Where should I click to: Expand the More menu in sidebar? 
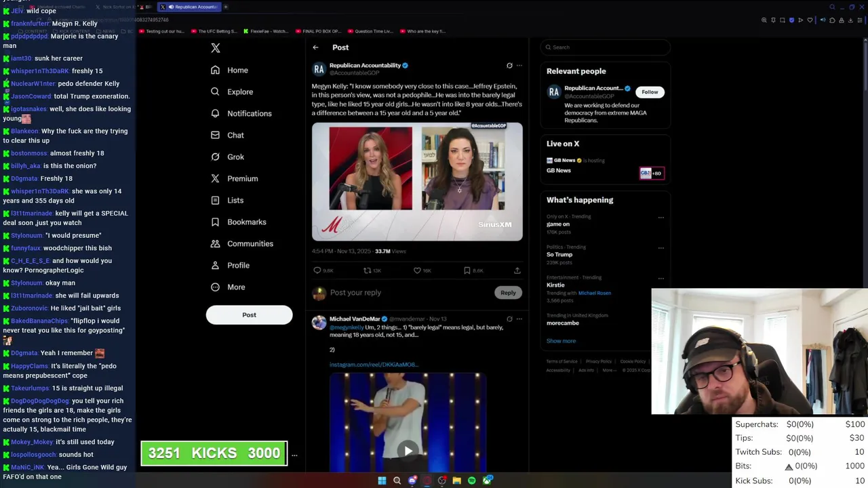(x=228, y=287)
